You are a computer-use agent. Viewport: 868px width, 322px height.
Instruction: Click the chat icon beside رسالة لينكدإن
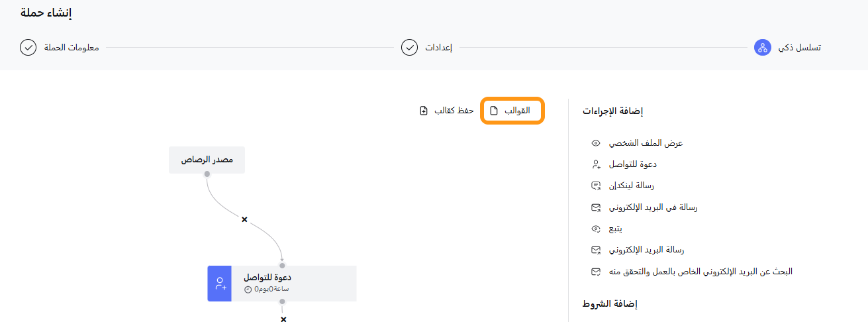coord(596,186)
